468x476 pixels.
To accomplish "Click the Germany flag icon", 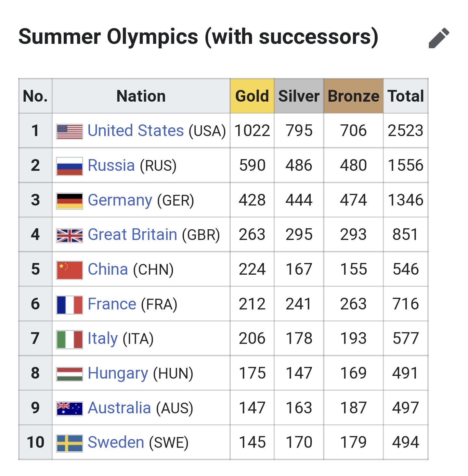I will (x=70, y=201).
